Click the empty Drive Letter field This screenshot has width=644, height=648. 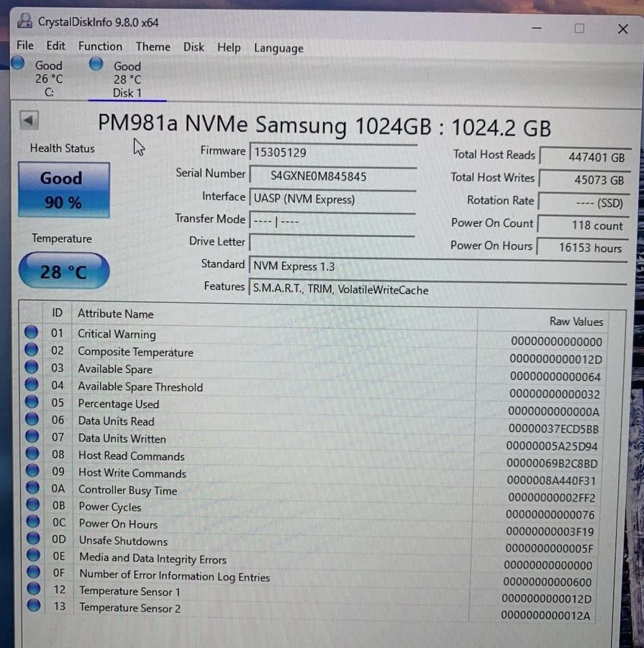(332, 243)
